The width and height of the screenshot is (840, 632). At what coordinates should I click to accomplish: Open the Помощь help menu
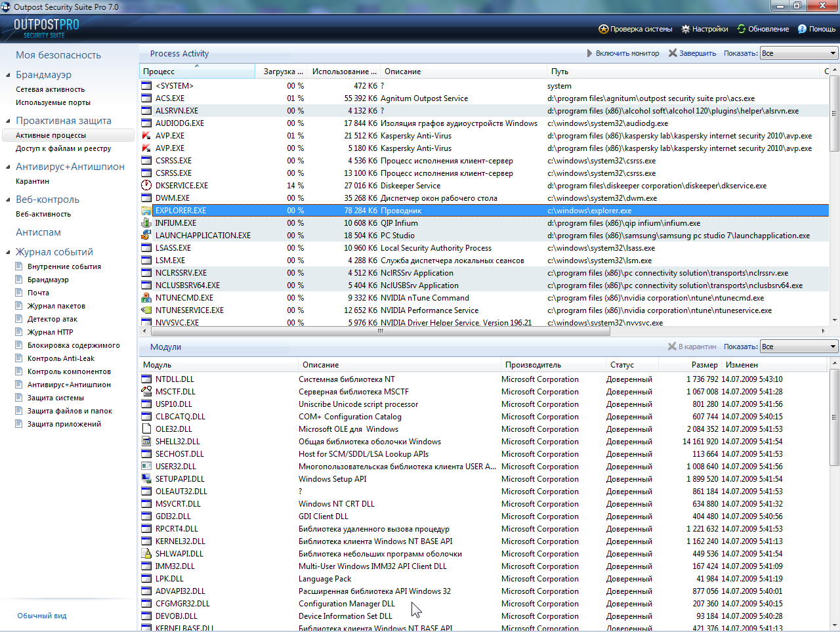point(816,29)
